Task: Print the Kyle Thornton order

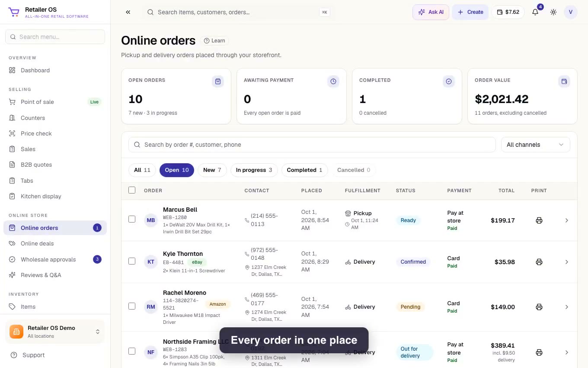Action: click(x=539, y=262)
